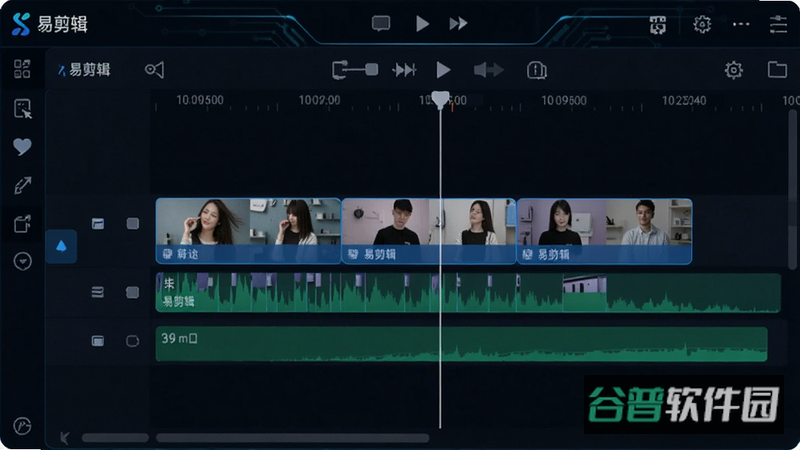Toggle the bottom track rounded checkbox

pyautogui.click(x=132, y=341)
